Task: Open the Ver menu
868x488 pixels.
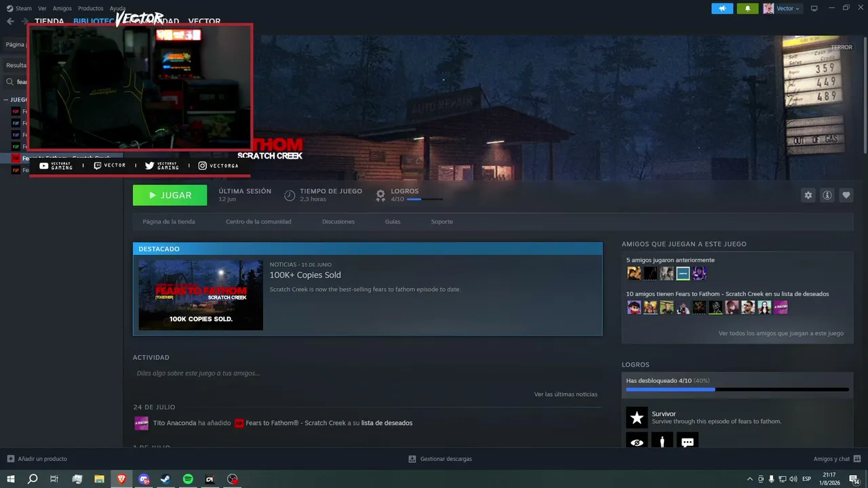Action: point(42,8)
